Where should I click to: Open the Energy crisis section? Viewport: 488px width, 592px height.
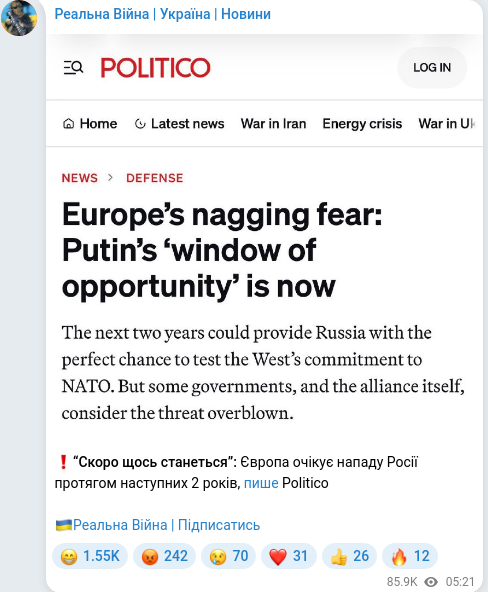362,123
